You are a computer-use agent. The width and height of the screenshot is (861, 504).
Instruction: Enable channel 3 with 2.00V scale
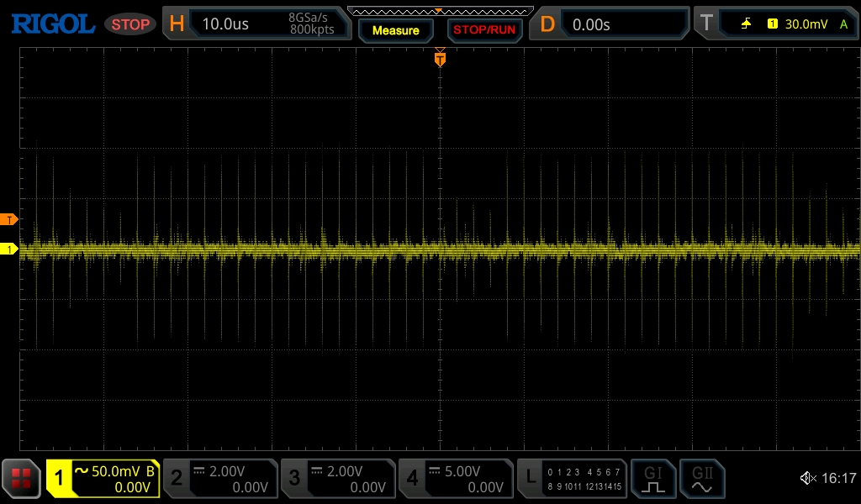click(x=337, y=479)
